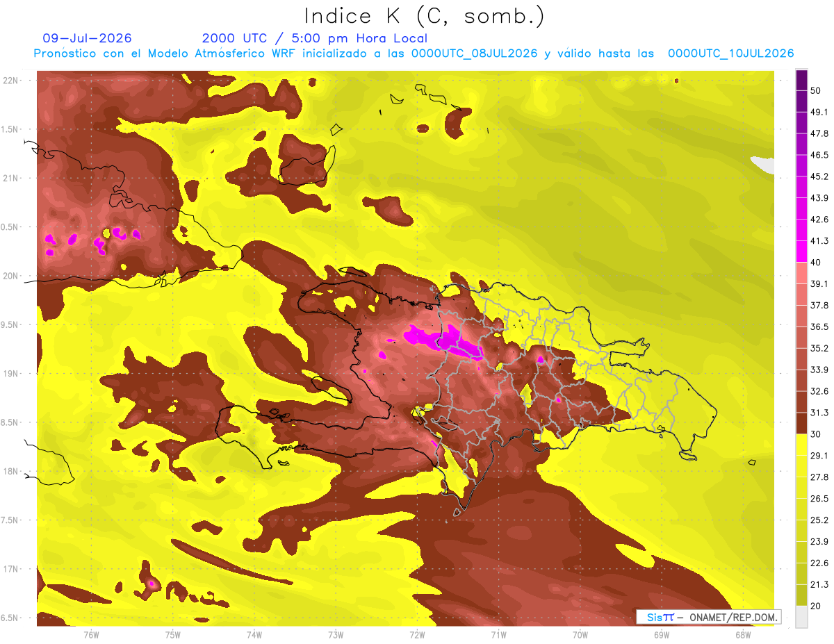The height and width of the screenshot is (644, 834).
Task: Click legend value '21.3'
Action: (x=819, y=585)
